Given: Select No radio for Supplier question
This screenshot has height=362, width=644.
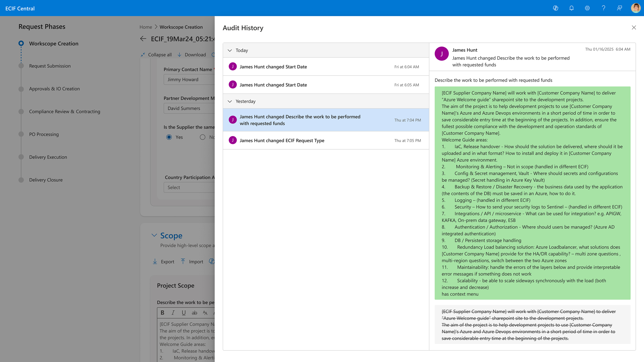Looking at the screenshot, I should point(203,137).
